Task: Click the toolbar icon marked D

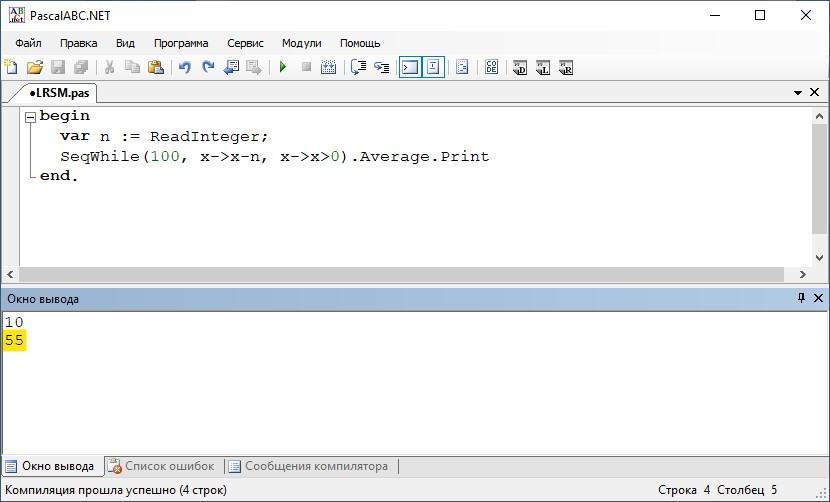Action: pos(520,68)
